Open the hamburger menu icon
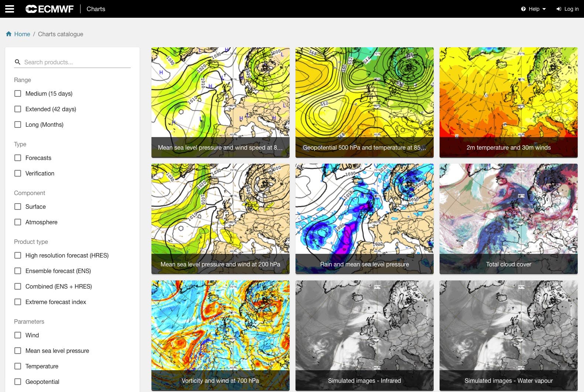 pos(10,9)
